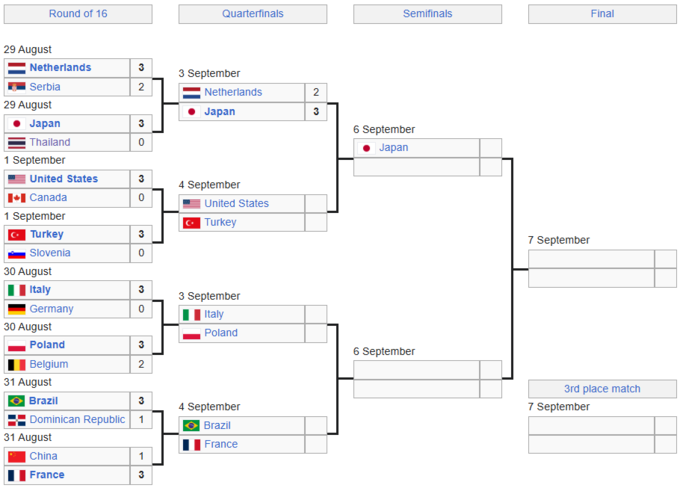
Task: Click the Final column header
Action: 602,14
